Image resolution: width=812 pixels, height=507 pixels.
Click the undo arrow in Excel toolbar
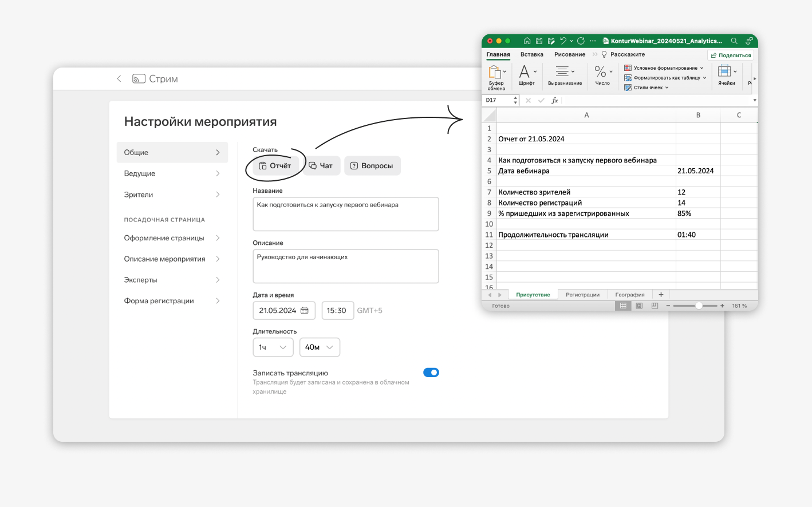click(563, 41)
